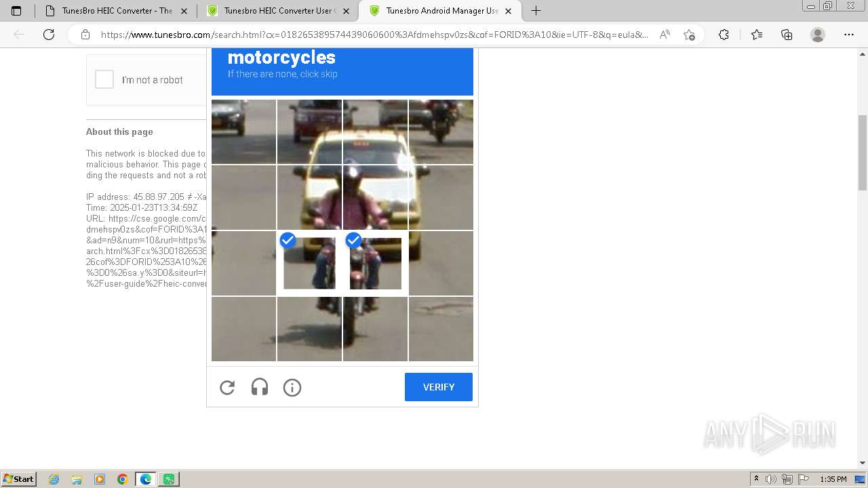Open Collections panel

click(787, 35)
